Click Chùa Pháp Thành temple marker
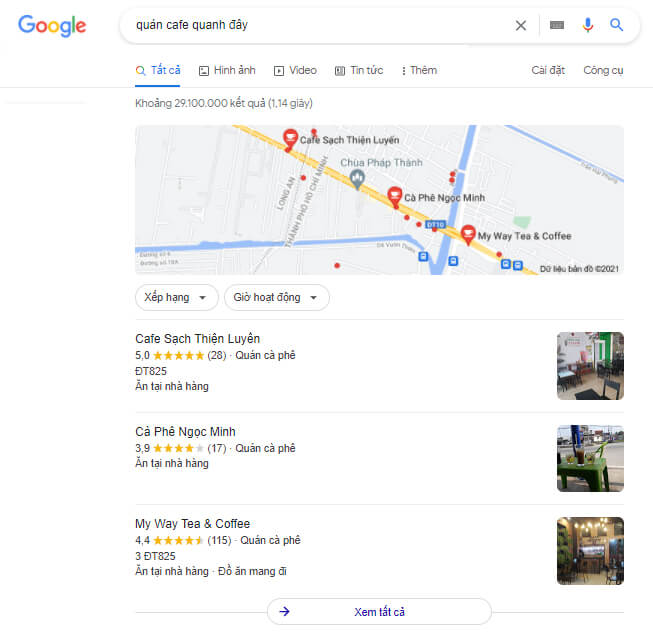 [357, 179]
